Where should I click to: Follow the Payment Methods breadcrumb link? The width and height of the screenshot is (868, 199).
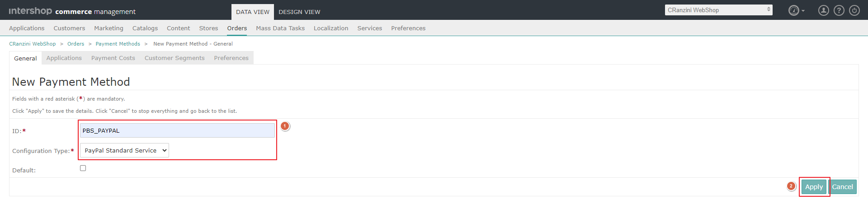(x=118, y=44)
